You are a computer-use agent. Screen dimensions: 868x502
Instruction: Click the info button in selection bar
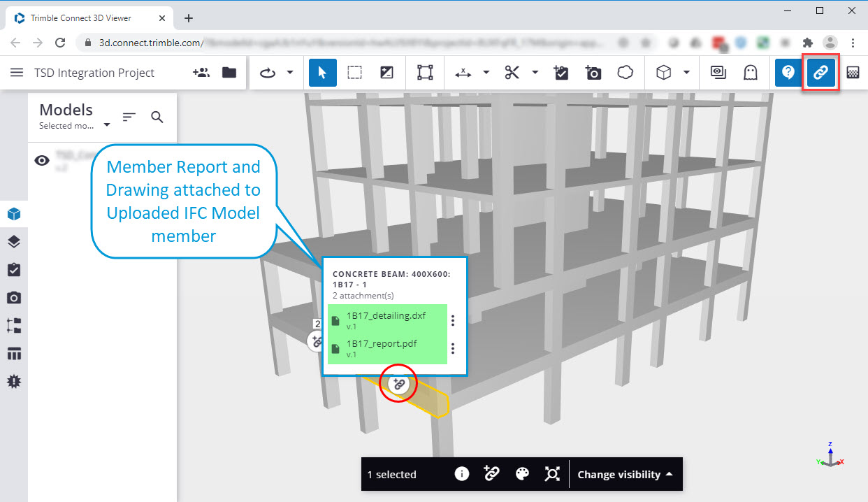pyautogui.click(x=461, y=474)
